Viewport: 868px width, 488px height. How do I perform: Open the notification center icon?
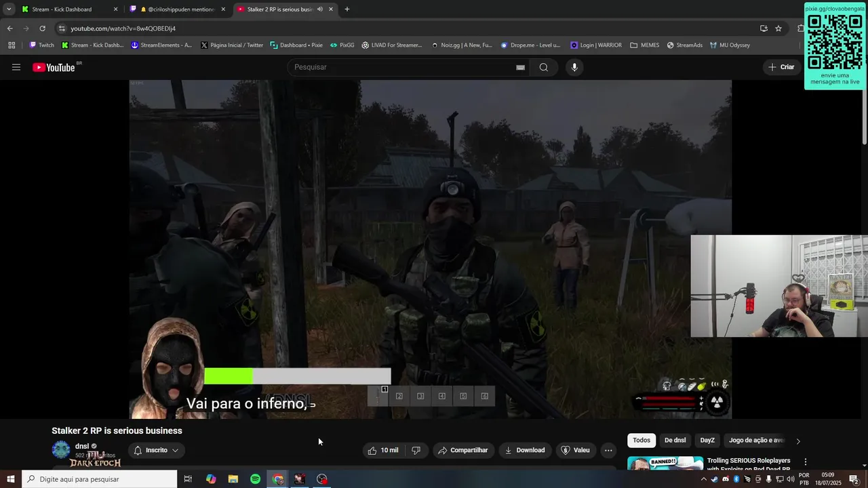tap(854, 479)
